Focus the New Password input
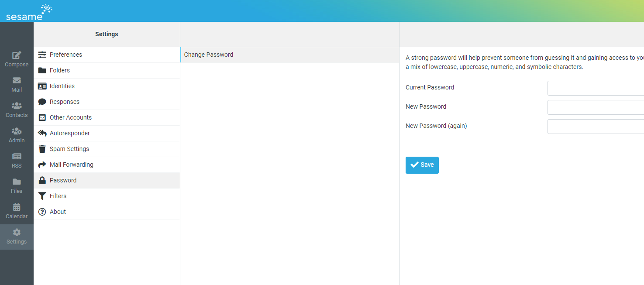This screenshot has width=644, height=285. (x=596, y=107)
